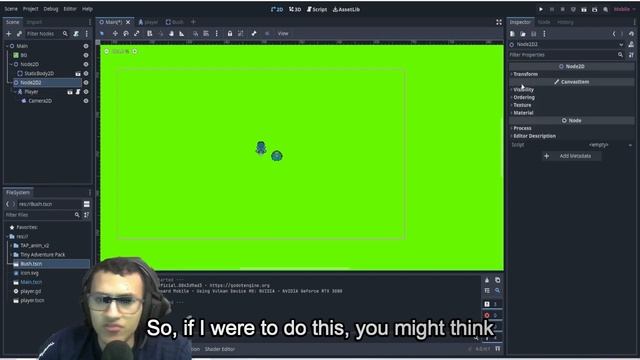Screen dimensions: 640x360
Task: Toggle visibility of the Main node
Action: point(86,46)
